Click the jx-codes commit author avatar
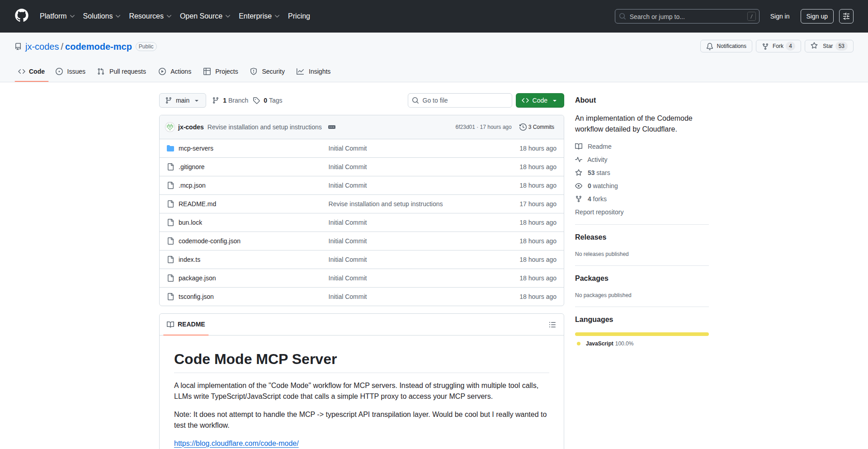Screen dimensions: 868x449 point(170,127)
